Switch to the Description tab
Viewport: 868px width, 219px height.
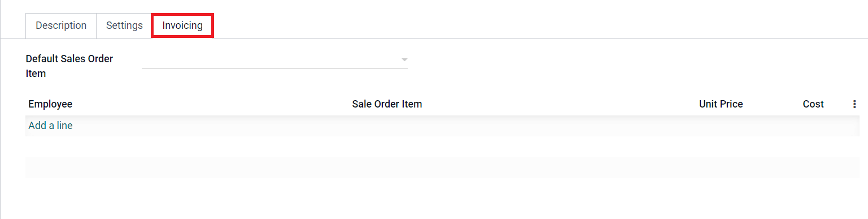[x=61, y=25]
